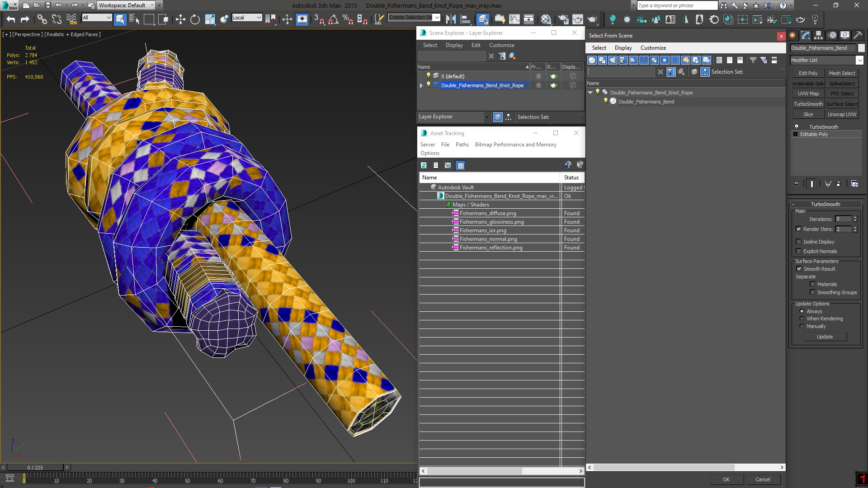Select the Manually update option
This screenshot has width=868, height=488.
802,326
